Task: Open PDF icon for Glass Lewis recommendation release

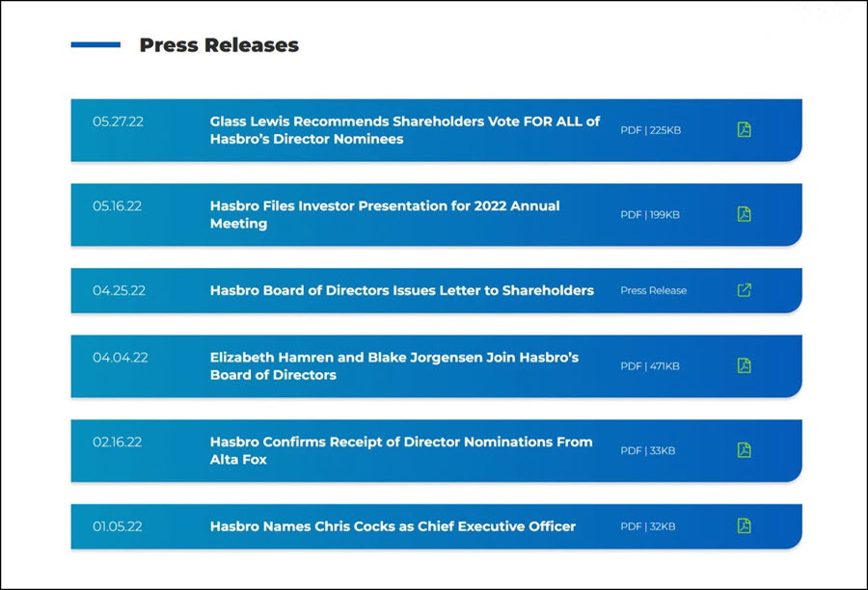Action: 744,129
